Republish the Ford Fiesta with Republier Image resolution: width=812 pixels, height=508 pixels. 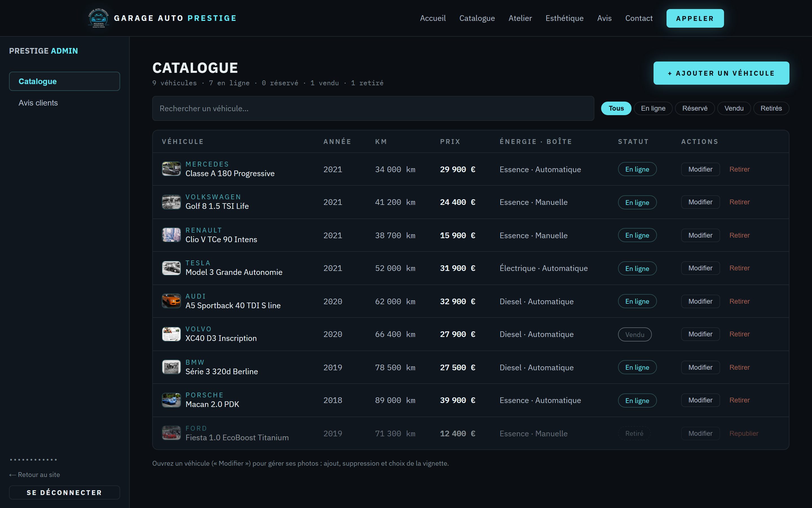click(x=743, y=433)
